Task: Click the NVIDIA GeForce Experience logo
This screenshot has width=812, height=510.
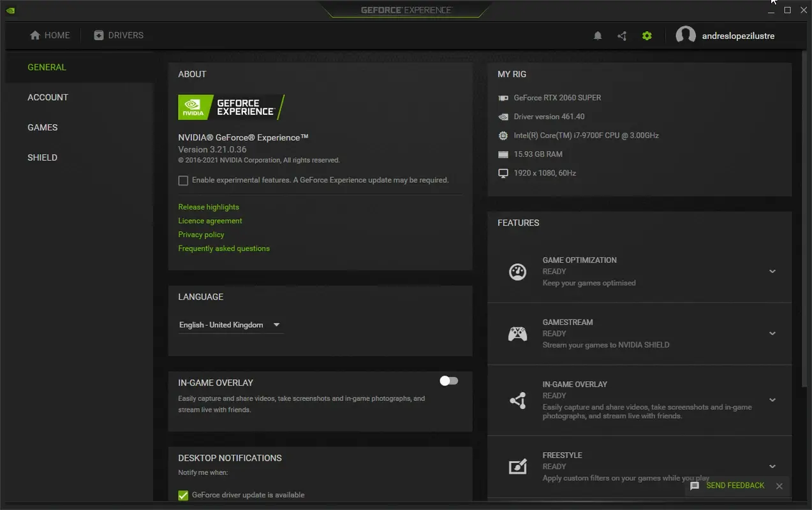Action: pos(231,107)
